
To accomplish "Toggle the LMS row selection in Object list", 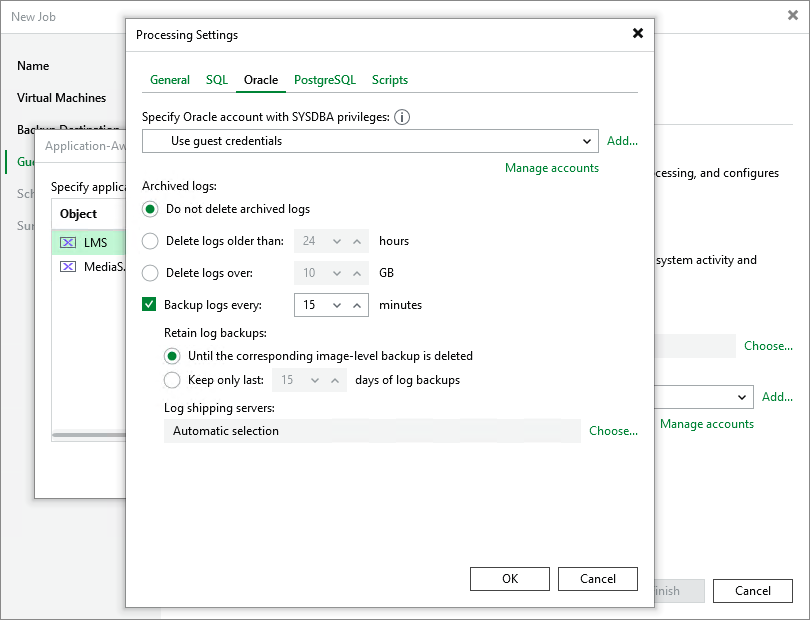I will 95,241.
